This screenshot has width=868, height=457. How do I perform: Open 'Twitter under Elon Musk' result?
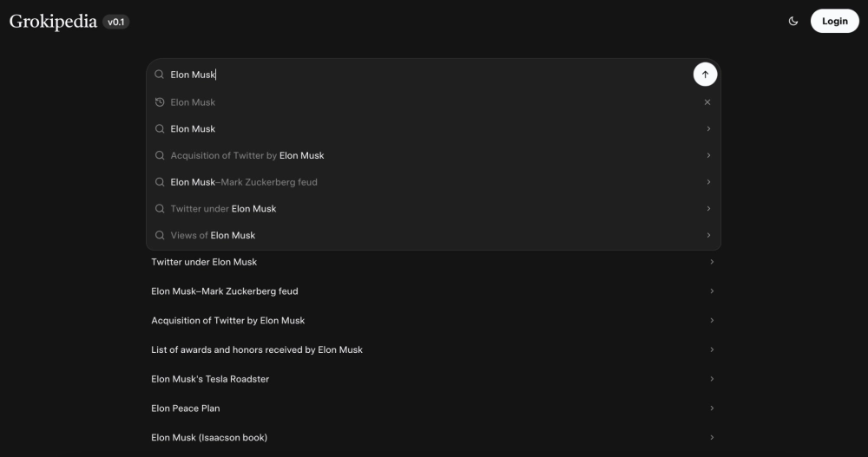click(x=205, y=262)
